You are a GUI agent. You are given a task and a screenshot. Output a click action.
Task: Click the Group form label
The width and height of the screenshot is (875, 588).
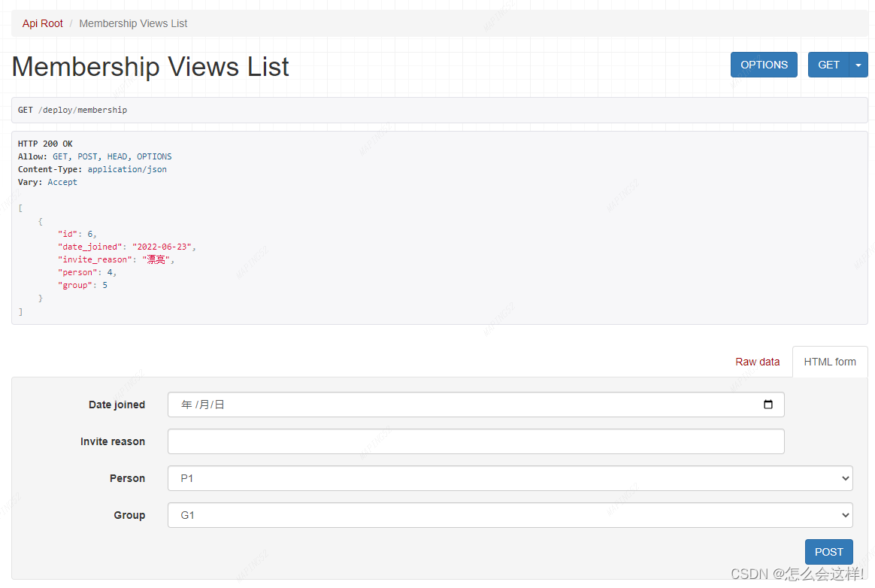(x=129, y=515)
